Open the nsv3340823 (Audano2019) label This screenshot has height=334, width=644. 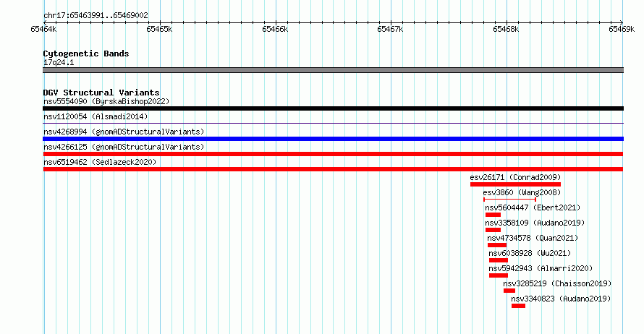pos(561,299)
